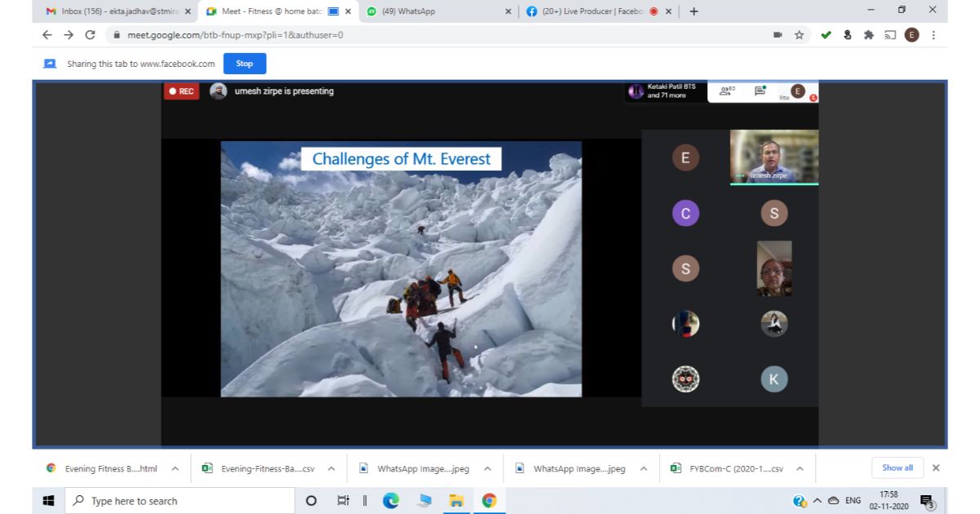Viewport: 980px width, 514px height.
Task: Open the Chrome three-dot menu
Action: (x=933, y=35)
